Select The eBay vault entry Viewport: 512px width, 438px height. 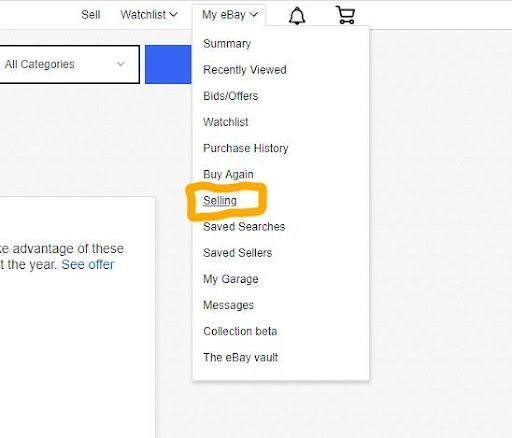click(x=240, y=357)
